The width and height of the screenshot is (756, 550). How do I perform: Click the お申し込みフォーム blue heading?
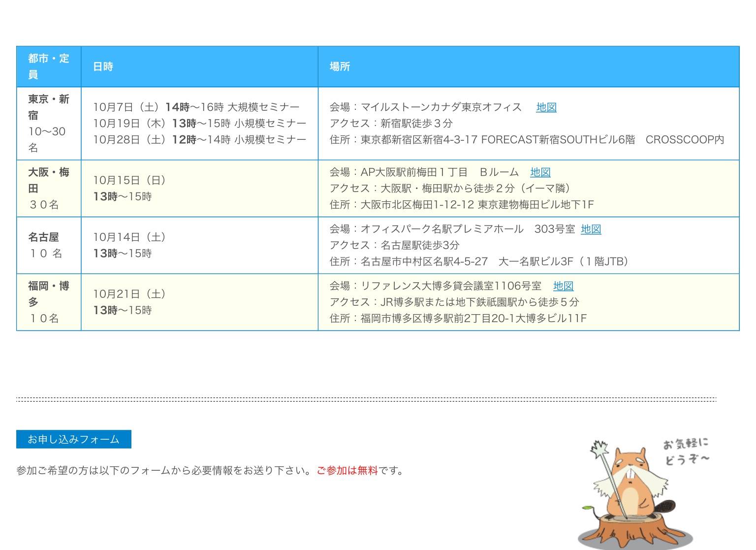point(74,439)
